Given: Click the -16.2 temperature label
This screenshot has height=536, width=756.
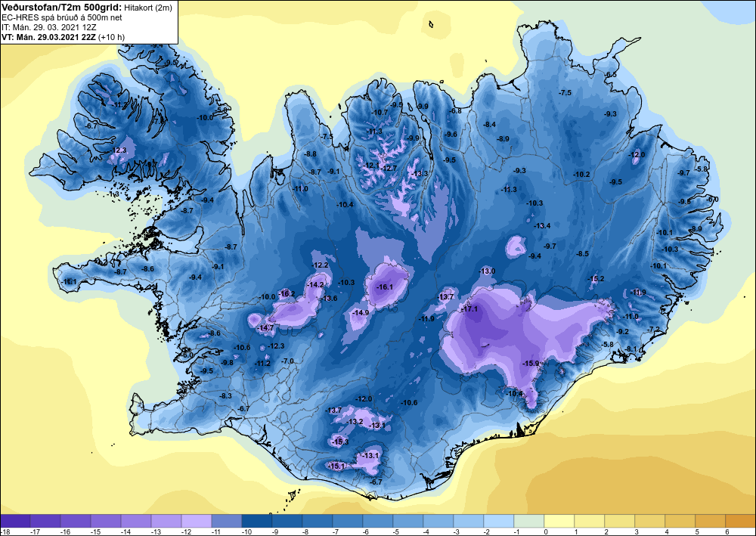Looking at the screenshot, I should 287,293.
